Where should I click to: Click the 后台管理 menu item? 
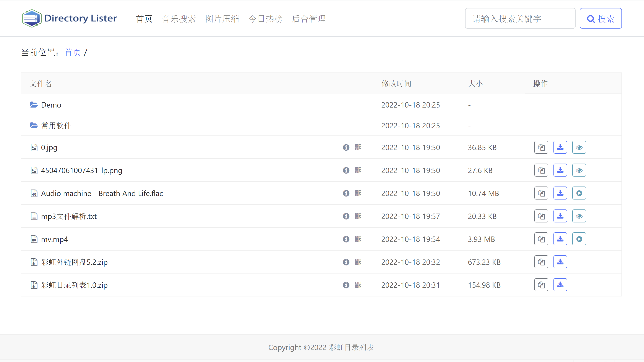click(x=308, y=18)
